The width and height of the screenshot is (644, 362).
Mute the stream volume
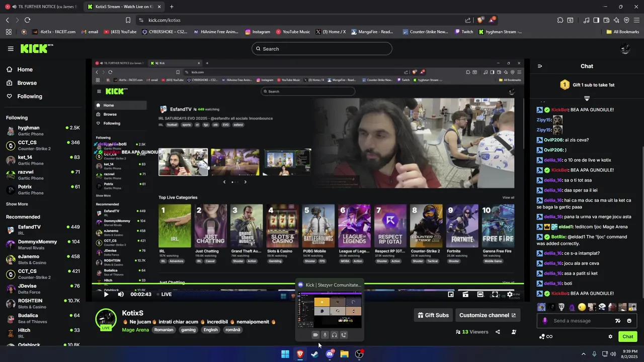(x=121, y=295)
